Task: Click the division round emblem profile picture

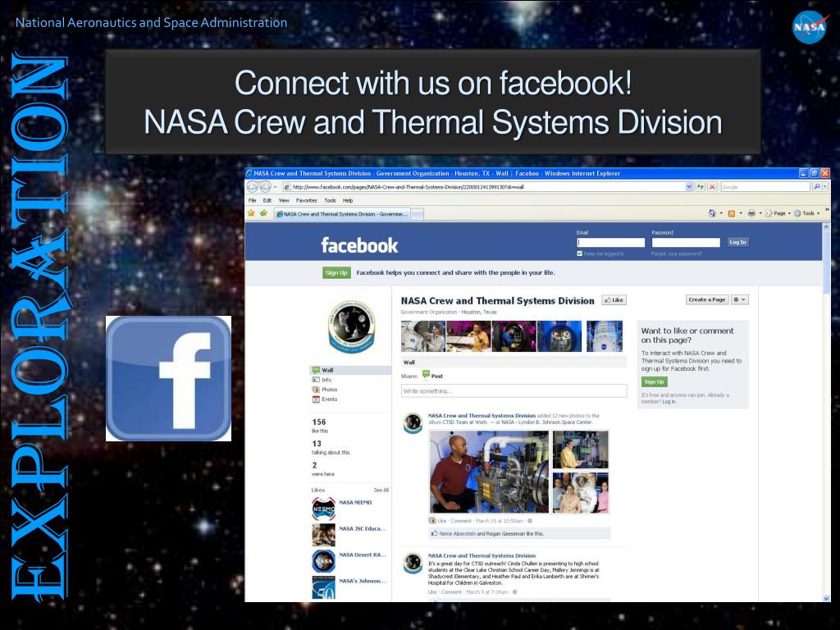Action: pyautogui.click(x=351, y=326)
